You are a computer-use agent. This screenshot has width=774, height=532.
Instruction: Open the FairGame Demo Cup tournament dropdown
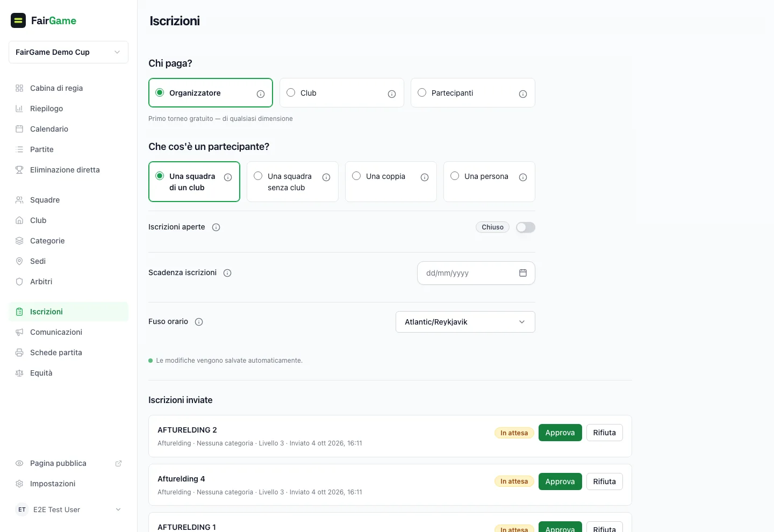coord(68,52)
